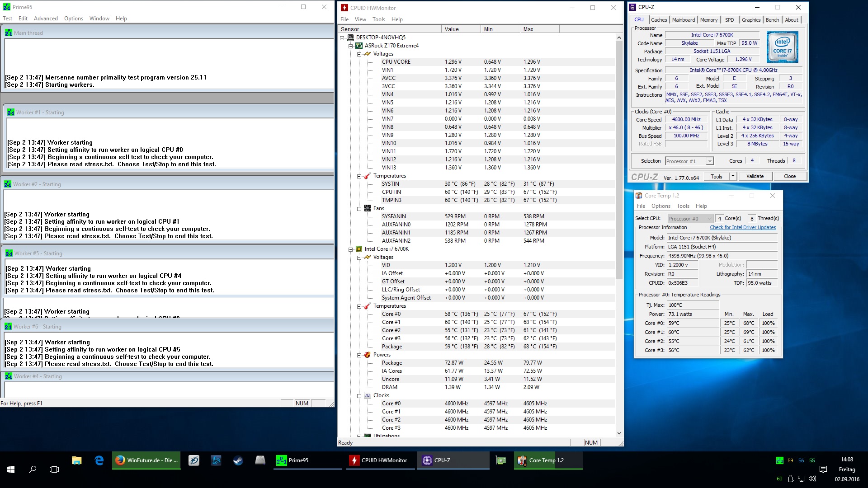
Task: Collapse the ASRock Z170 Extreme4 tree node
Action: (x=350, y=46)
